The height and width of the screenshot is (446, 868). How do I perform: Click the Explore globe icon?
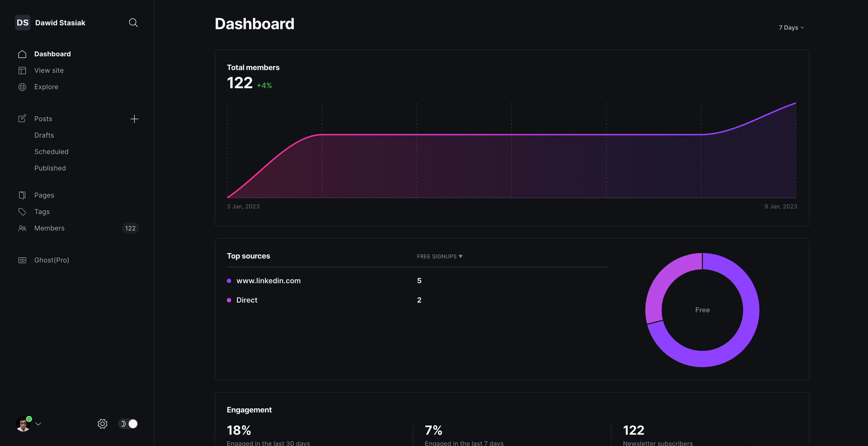(x=22, y=87)
